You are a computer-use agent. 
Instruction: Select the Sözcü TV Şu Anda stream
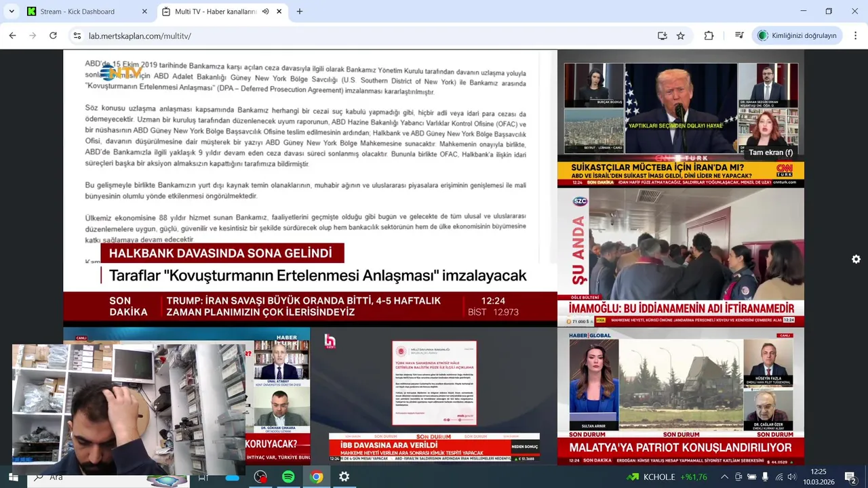[681, 257]
